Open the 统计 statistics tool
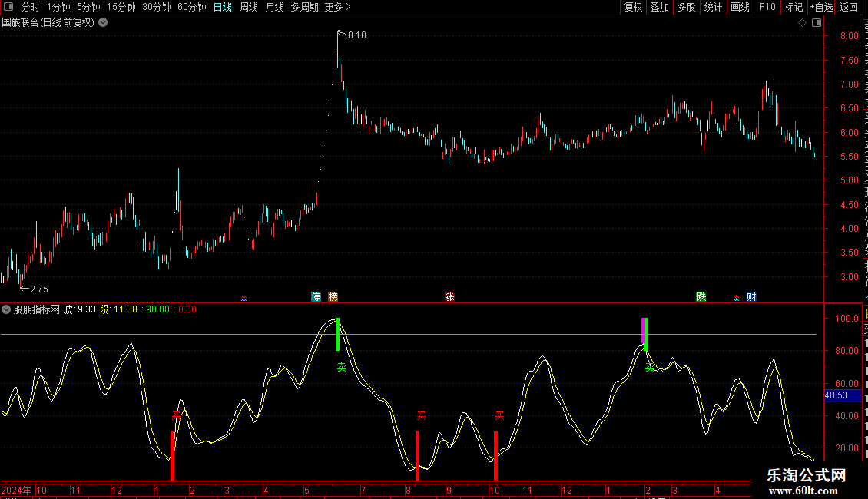Screen dimensions: 868x499 (712, 7)
